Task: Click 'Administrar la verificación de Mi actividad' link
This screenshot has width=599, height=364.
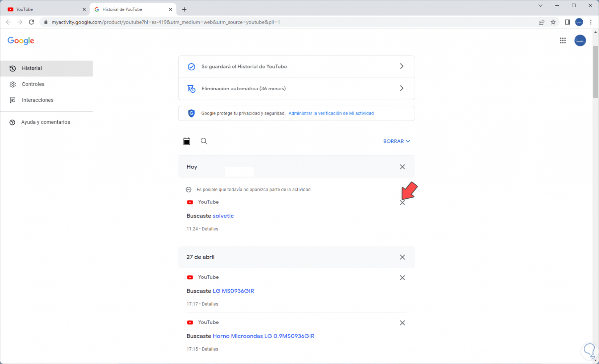Action: [x=331, y=113]
